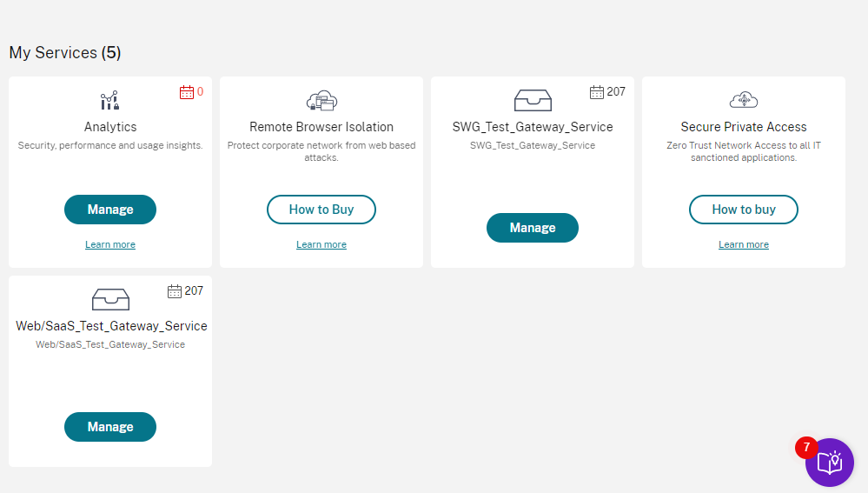Open Learn more for Secure Private Access
The height and width of the screenshot is (493, 868).
point(744,245)
